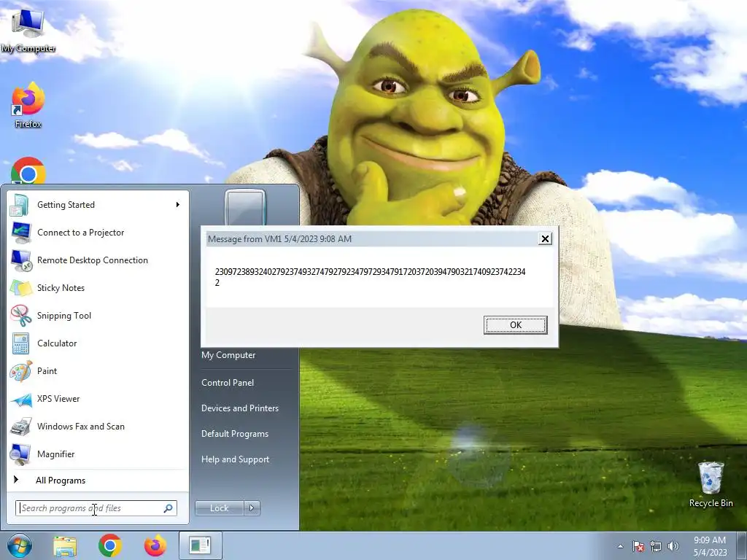This screenshot has width=747, height=560.
Task: Click the long number message text
Action: point(370,277)
